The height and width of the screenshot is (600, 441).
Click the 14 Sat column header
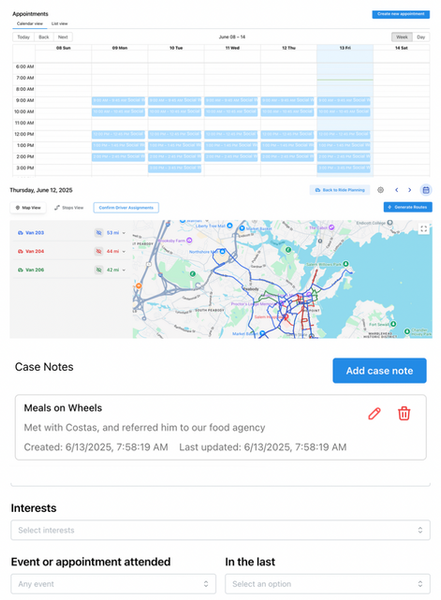401,48
